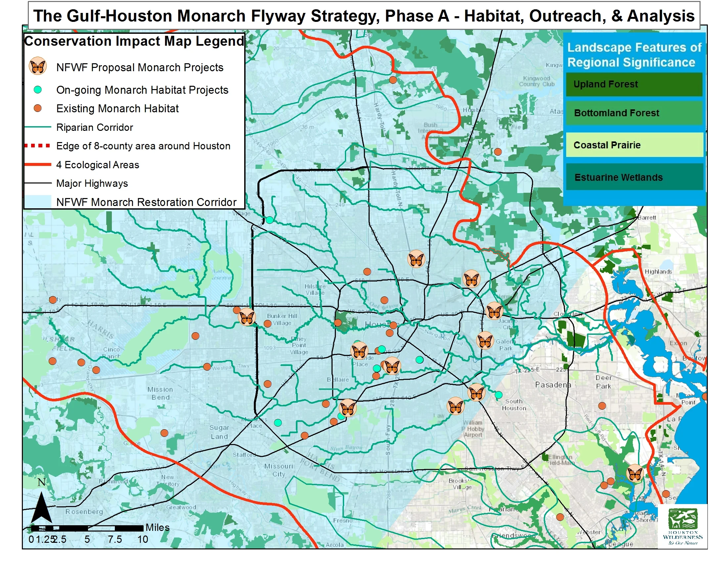Click the Missouri City label on the map
The height and width of the screenshot is (563, 728).
pyautogui.click(x=279, y=470)
